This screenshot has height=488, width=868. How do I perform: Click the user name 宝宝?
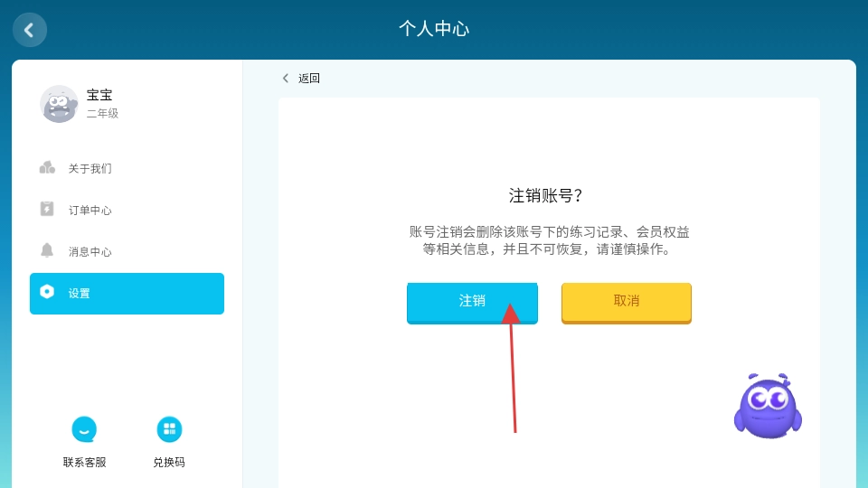pyautogui.click(x=99, y=95)
